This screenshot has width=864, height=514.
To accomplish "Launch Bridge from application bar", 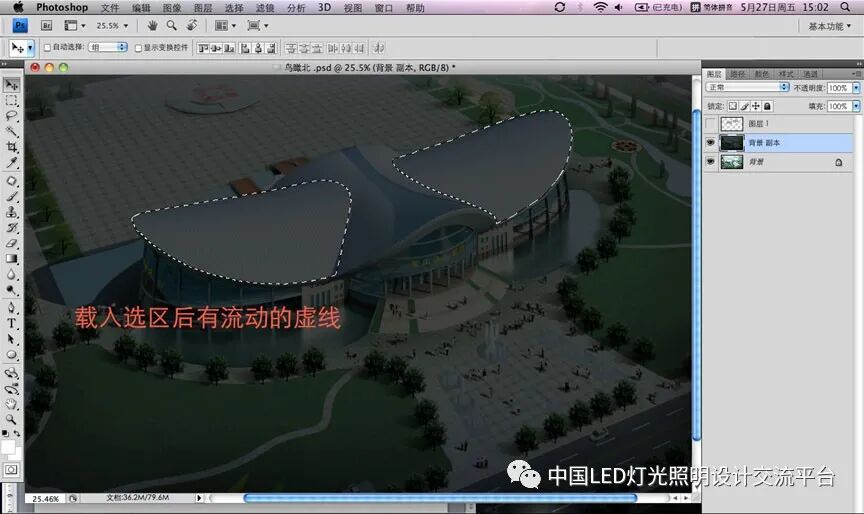I will (47, 25).
